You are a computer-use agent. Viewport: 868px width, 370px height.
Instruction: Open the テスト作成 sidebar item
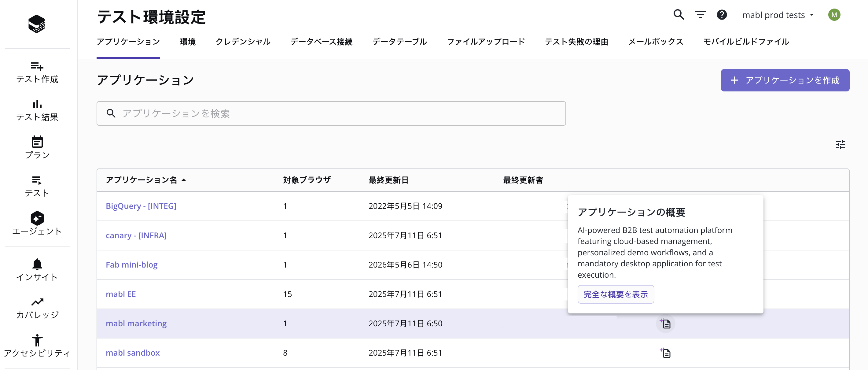tap(37, 72)
